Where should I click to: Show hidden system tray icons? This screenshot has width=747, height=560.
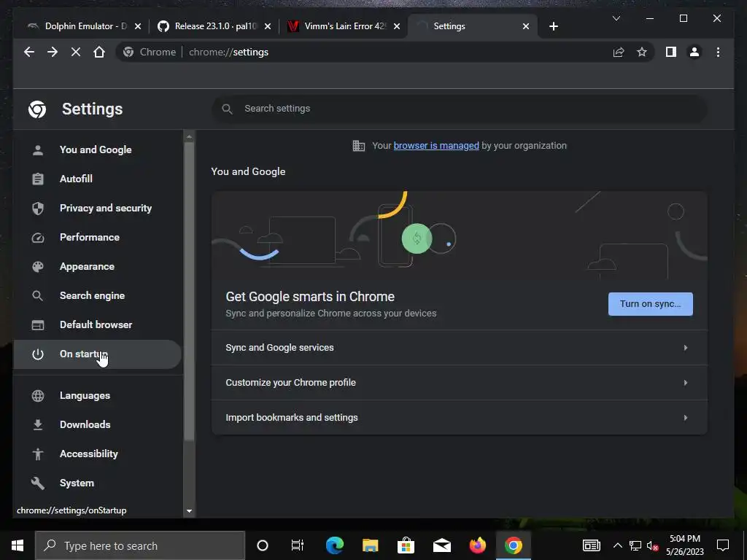click(617, 545)
